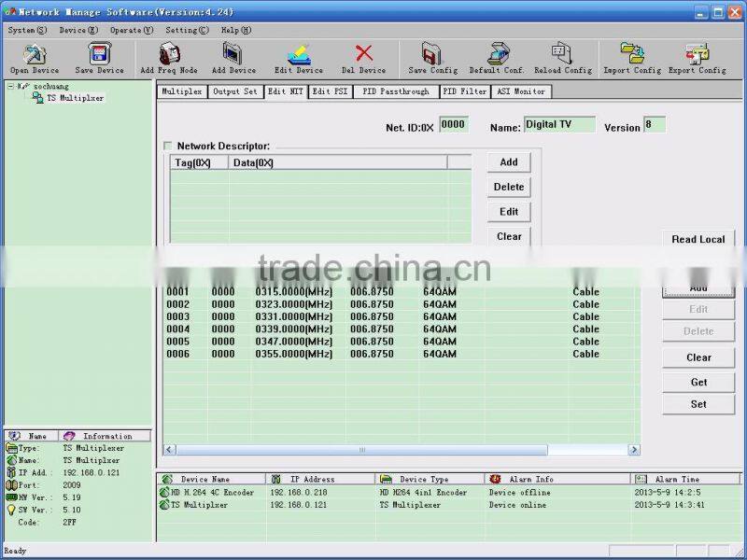Screen dimensions: 747x560
Task: Click the Export Config toolbar icon
Action: coord(698,53)
